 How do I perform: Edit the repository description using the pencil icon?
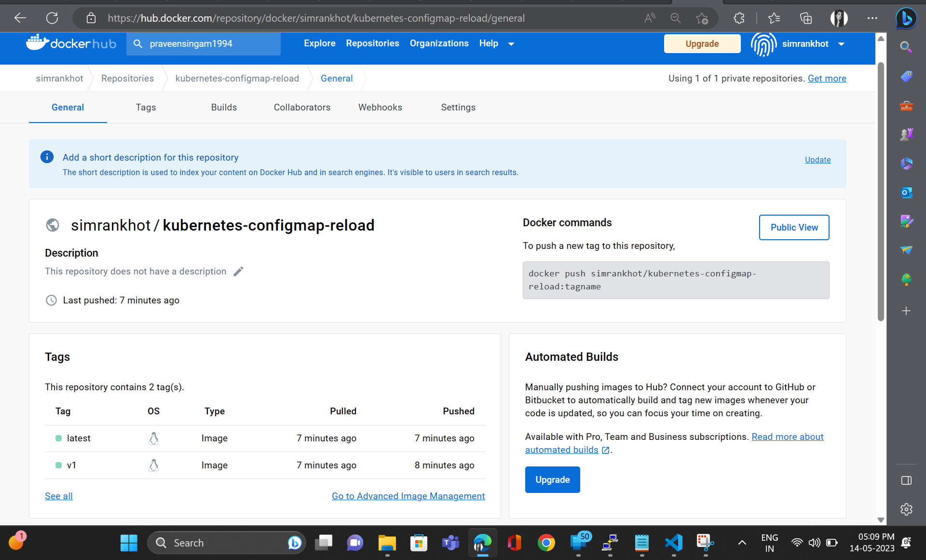238,271
